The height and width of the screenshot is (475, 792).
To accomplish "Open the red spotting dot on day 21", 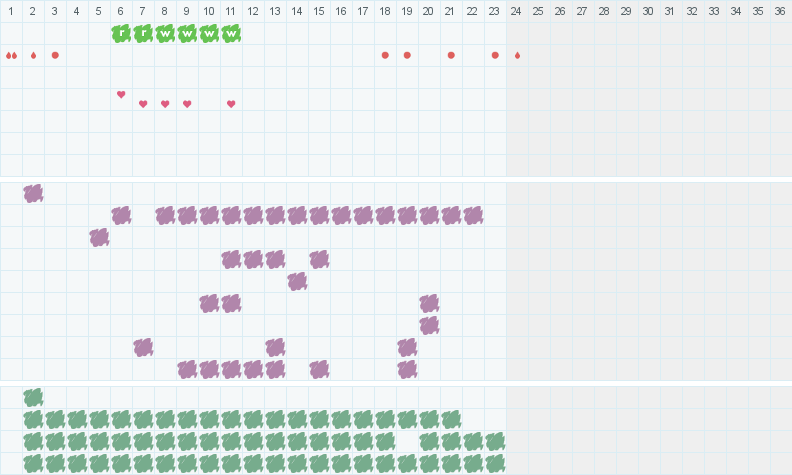I will 451,55.
